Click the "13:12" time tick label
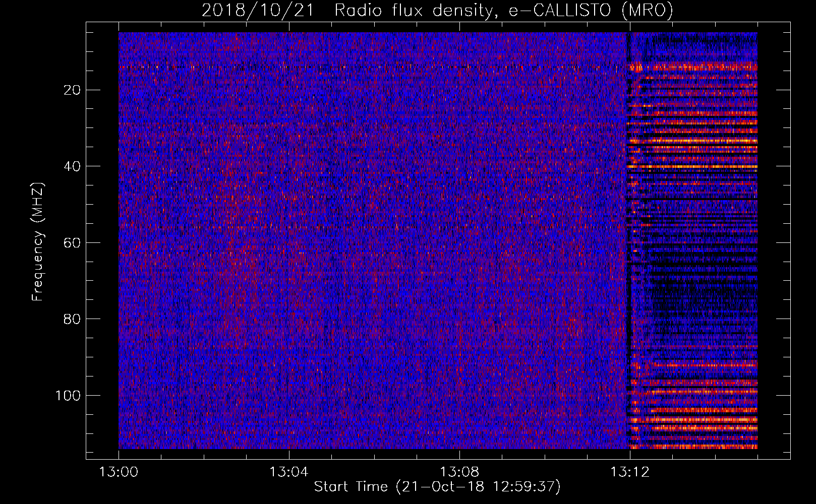Viewport: 816px width, 504px height. pos(630,472)
